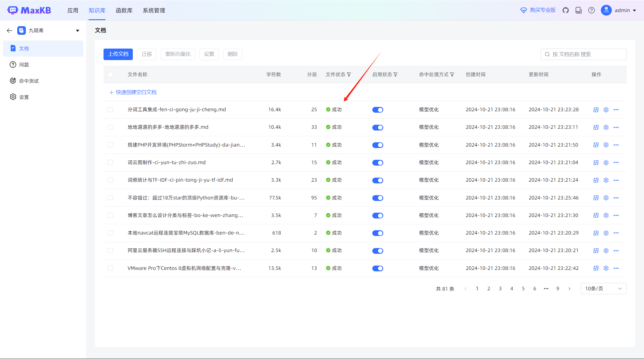Go to page 9
Image resolution: width=644 pixels, height=359 pixels.
pos(558,289)
